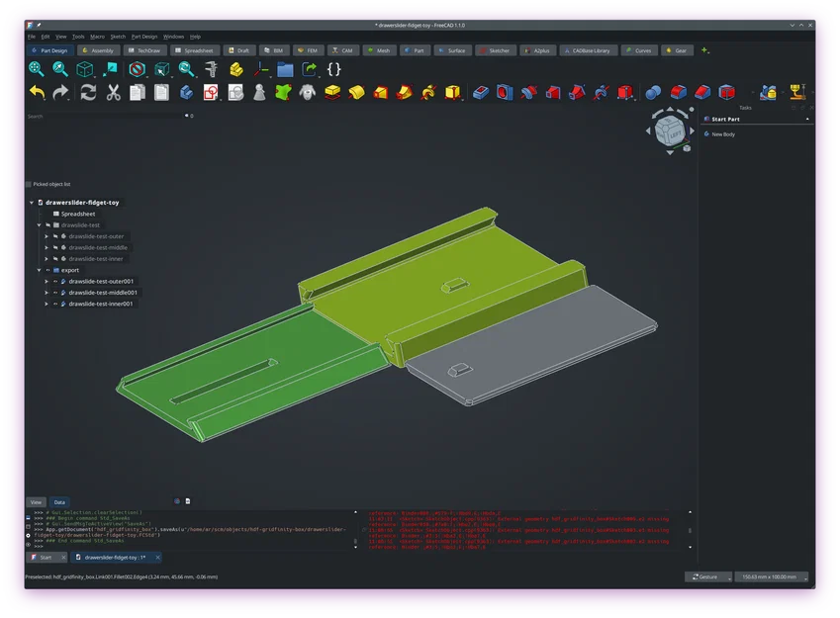Click the Paste clipboard icon
This screenshot has height=618, width=840.
161,92
